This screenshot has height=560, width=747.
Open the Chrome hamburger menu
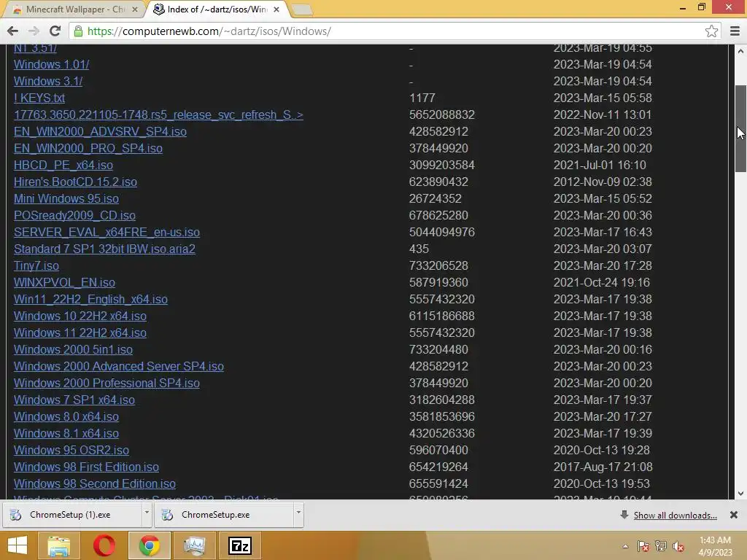(735, 31)
